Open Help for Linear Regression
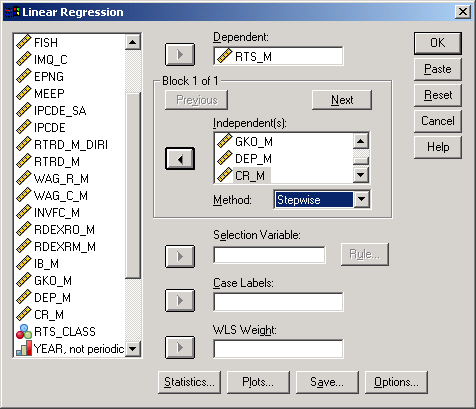 [438, 147]
